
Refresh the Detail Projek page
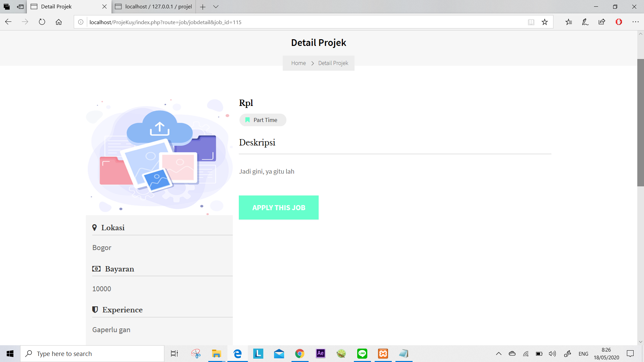point(42,22)
